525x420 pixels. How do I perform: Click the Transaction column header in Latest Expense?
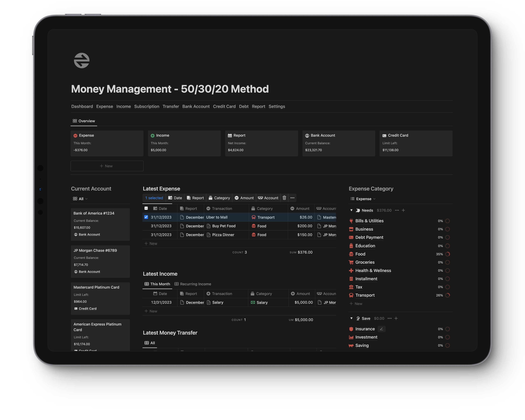click(x=226, y=209)
